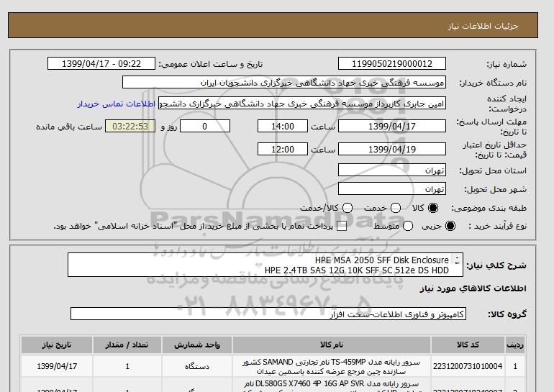Open the اطلاعات تماس خریدار link
554x392 pixels.
(117, 104)
